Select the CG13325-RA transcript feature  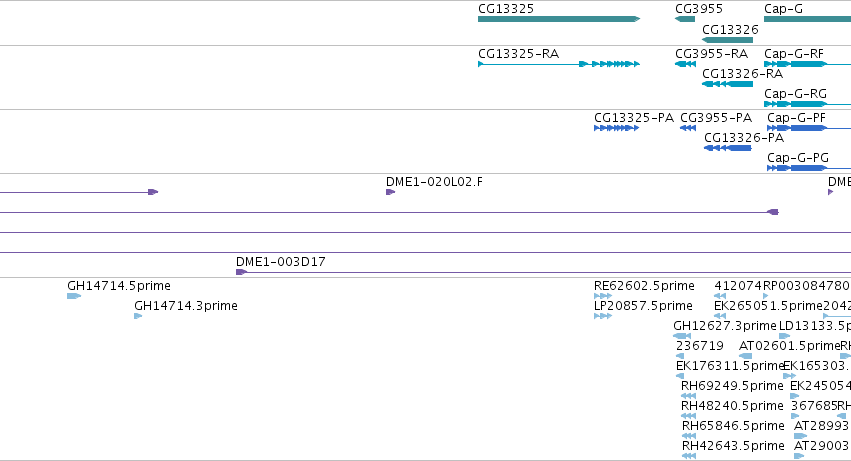point(559,64)
